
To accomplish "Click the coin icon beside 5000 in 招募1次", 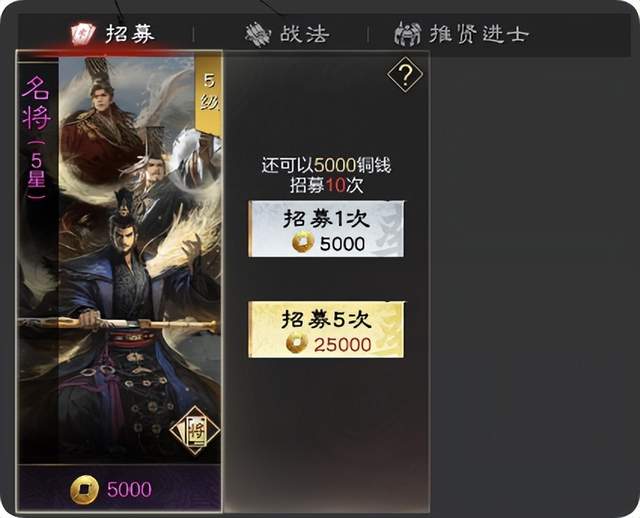I will click(303, 242).
